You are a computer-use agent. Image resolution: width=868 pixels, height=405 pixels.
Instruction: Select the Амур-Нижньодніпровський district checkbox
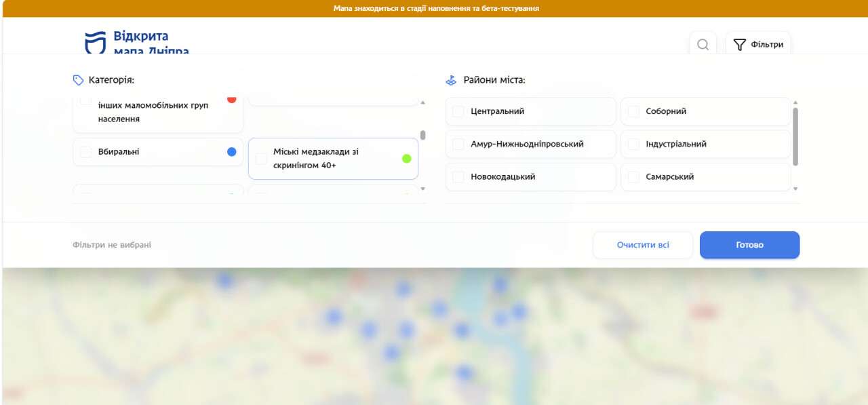pyautogui.click(x=458, y=144)
